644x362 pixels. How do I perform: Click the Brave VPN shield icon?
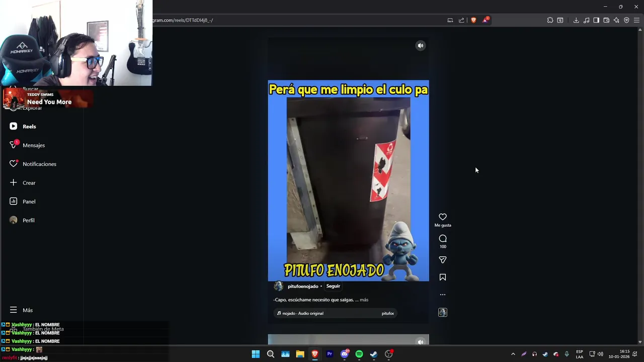click(626, 20)
